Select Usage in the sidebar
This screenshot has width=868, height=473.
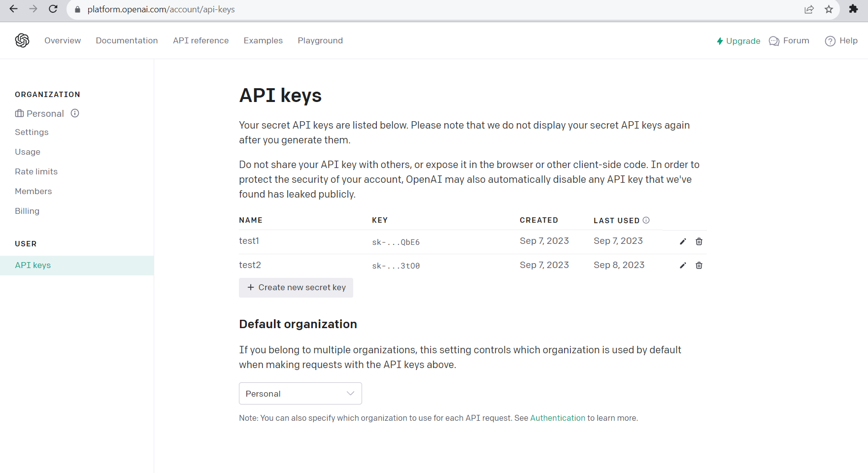click(x=28, y=152)
